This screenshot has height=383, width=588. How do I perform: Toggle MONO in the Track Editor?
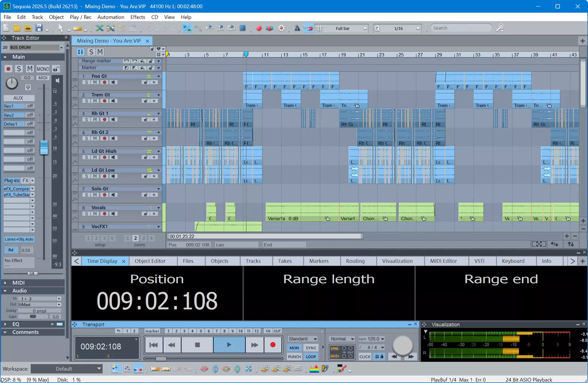(x=43, y=69)
